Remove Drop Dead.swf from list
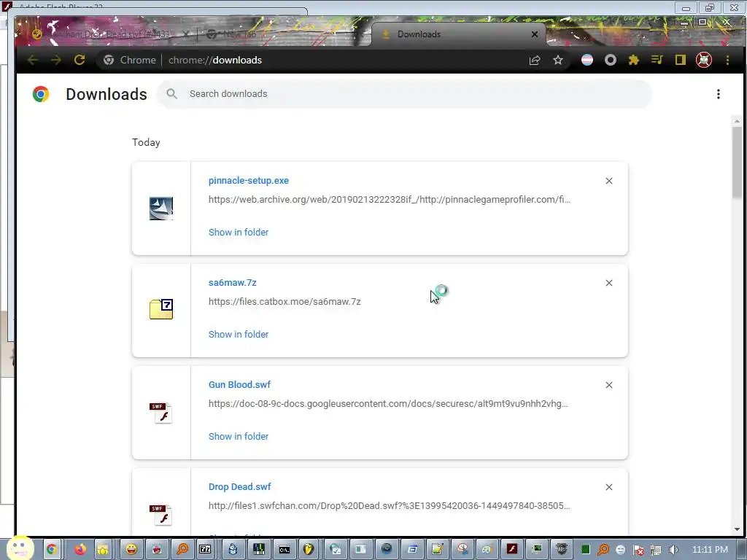 coord(609,487)
